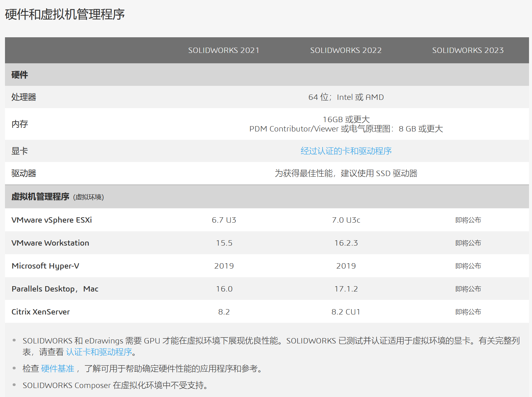Click the Microsoft Hyper-V row label
532x397 pixels.
click(x=46, y=266)
